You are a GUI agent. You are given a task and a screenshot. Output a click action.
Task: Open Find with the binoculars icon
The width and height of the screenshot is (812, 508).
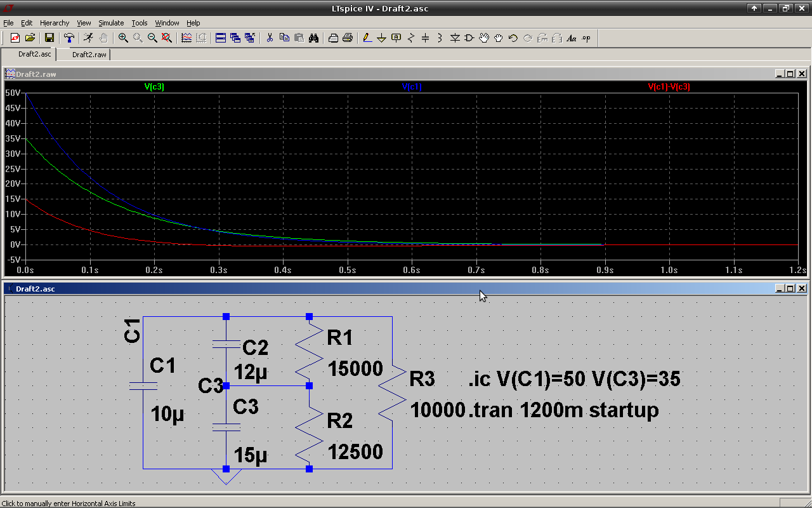coord(313,38)
